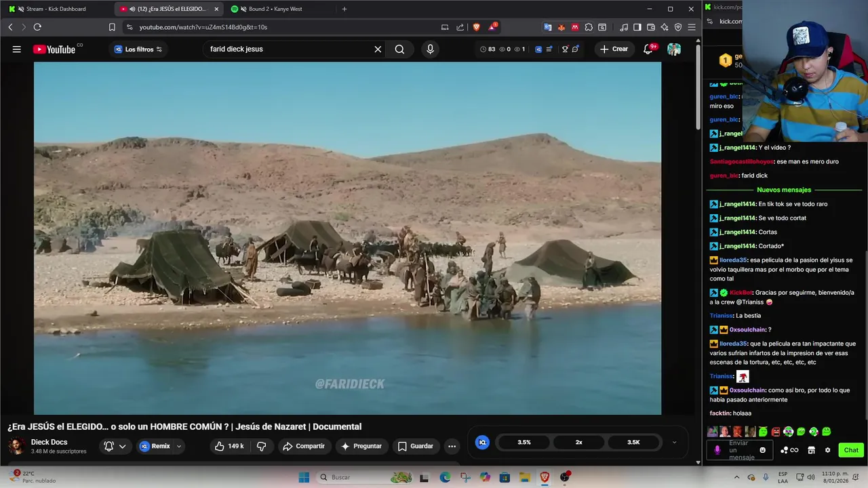Expand the vidIQ stats bar chevron
This screenshot has width=868, height=488.
click(x=674, y=442)
